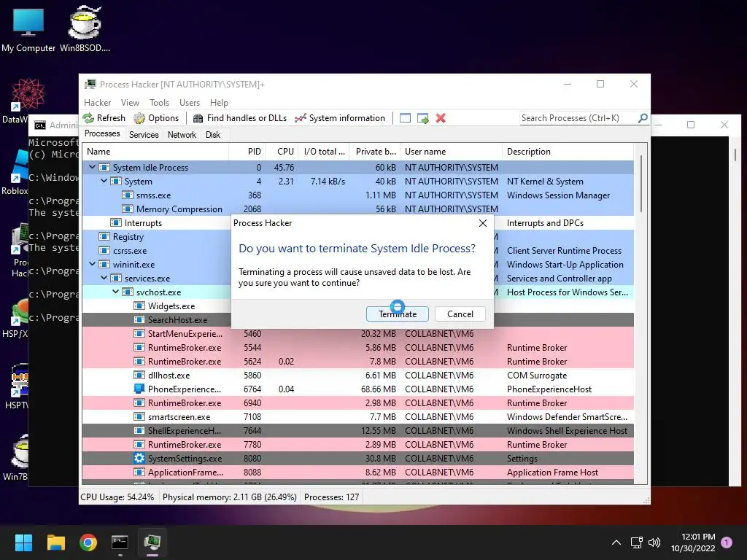This screenshot has width=747, height=560.
Task: Click the Memory Compression process icon
Action: [128, 209]
